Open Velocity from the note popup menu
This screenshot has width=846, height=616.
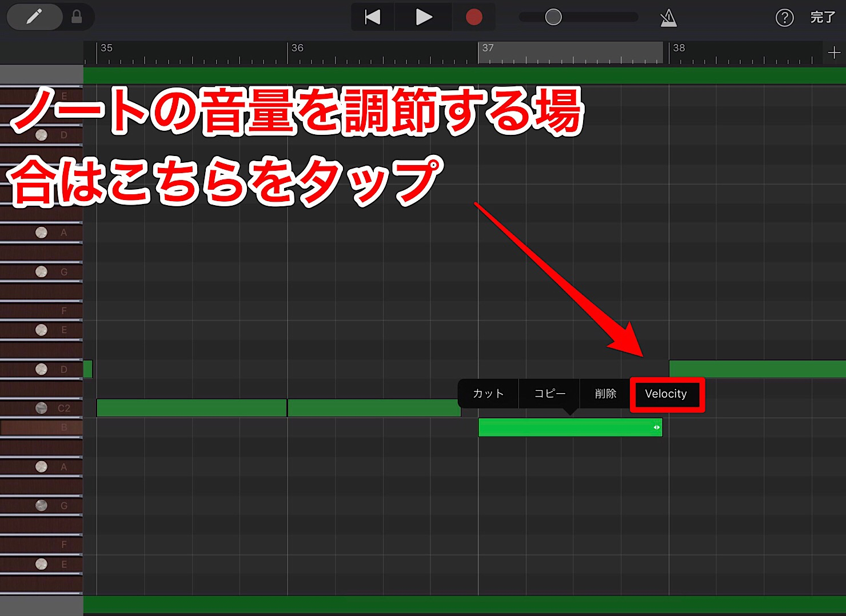pos(666,394)
